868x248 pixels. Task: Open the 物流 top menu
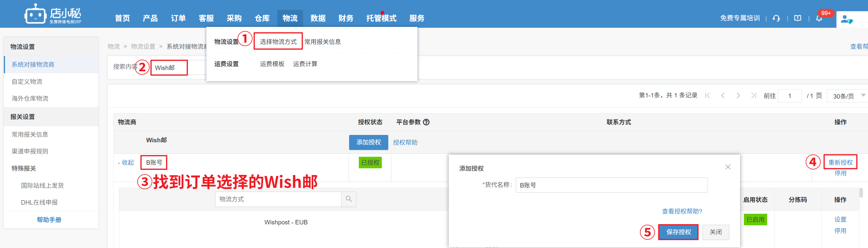pyautogui.click(x=290, y=18)
